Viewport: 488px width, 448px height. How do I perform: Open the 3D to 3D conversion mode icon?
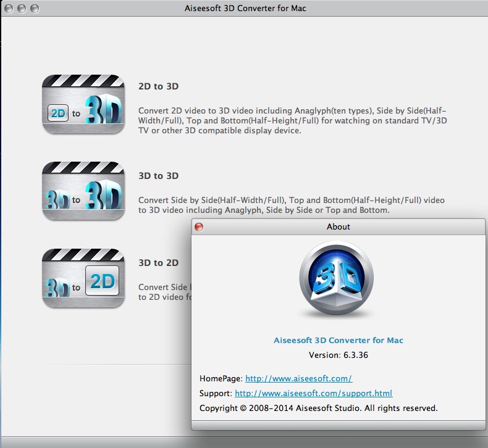coord(83,191)
